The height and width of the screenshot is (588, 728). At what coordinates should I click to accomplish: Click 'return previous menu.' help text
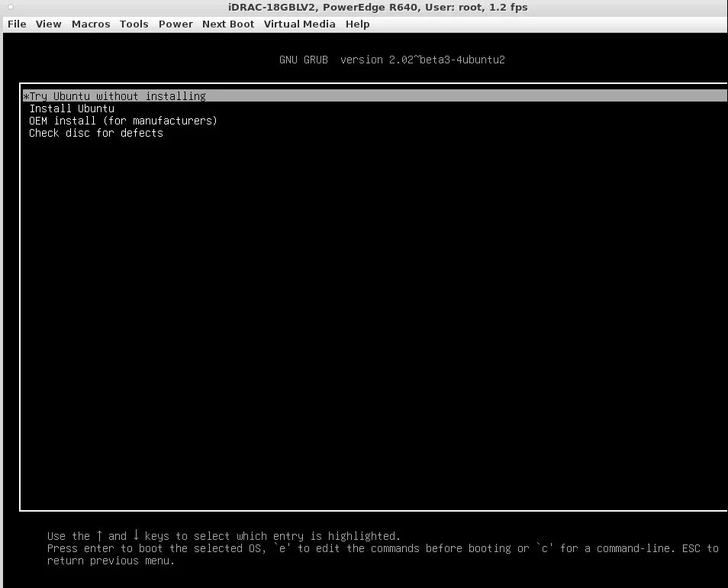tap(111, 561)
